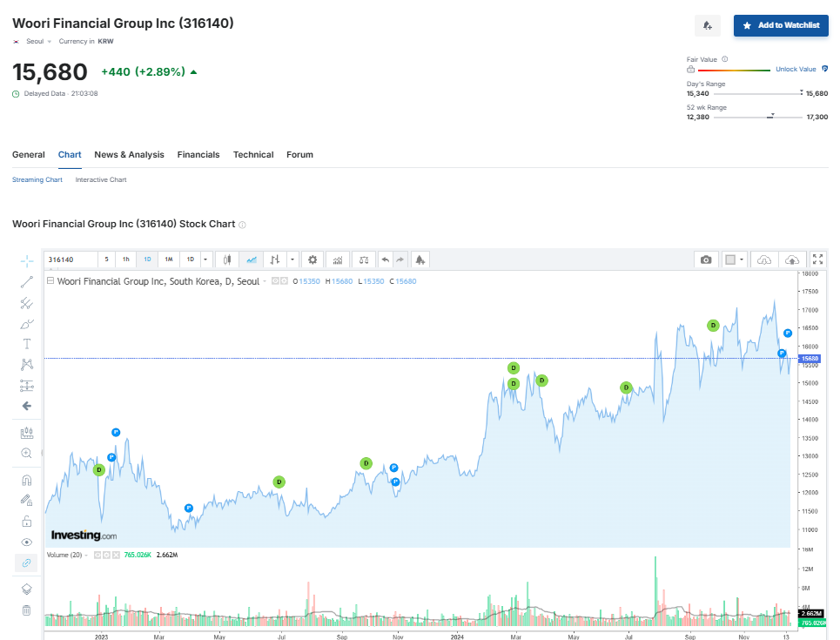Image resolution: width=840 pixels, height=640 pixels.
Task: Select the 1h interval button
Action: pyautogui.click(x=126, y=259)
